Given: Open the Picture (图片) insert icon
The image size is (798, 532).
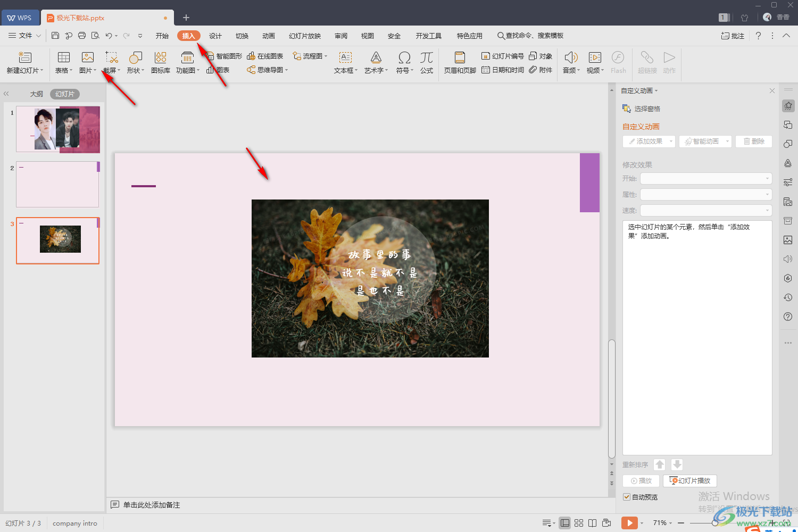Looking at the screenshot, I should coord(88,57).
